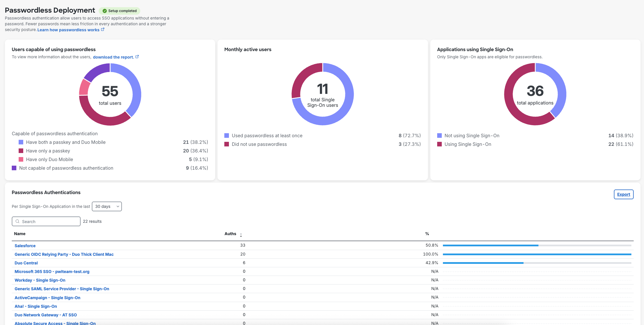Screen dimensions: 644x325
Task: Open Generic OIDC Relying Party - Duo Thick Client Mac
Action: tap(64, 254)
